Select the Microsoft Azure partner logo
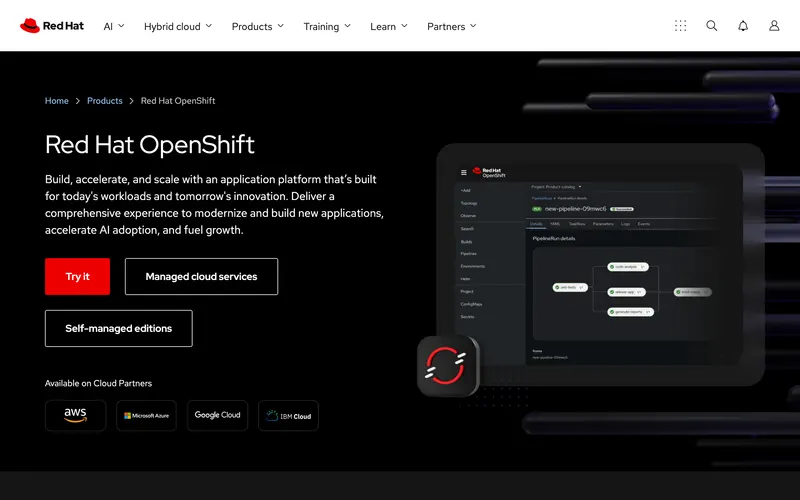The height and width of the screenshot is (500, 800). [x=146, y=415]
